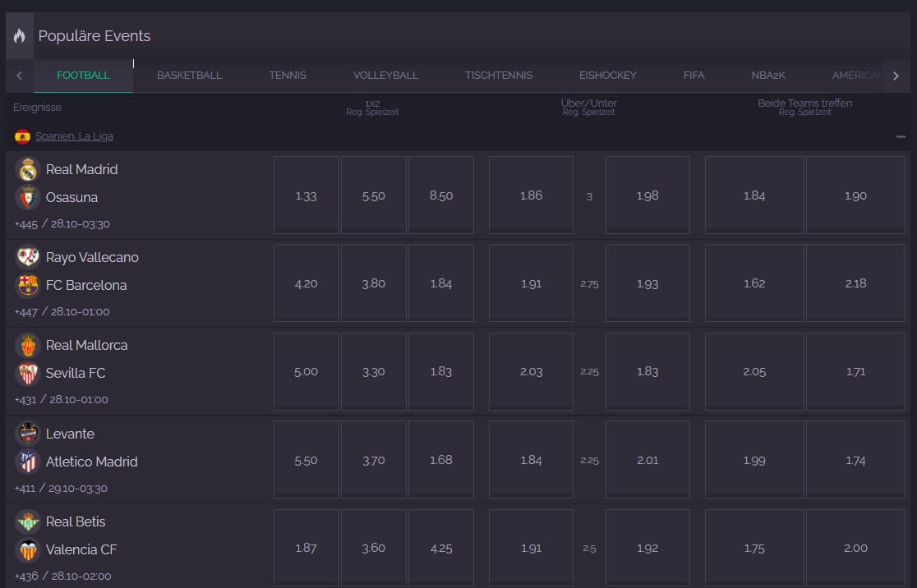This screenshot has height=588, width=917.
Task: Bet on Valencia CF win at 4.25
Action: [x=441, y=548]
